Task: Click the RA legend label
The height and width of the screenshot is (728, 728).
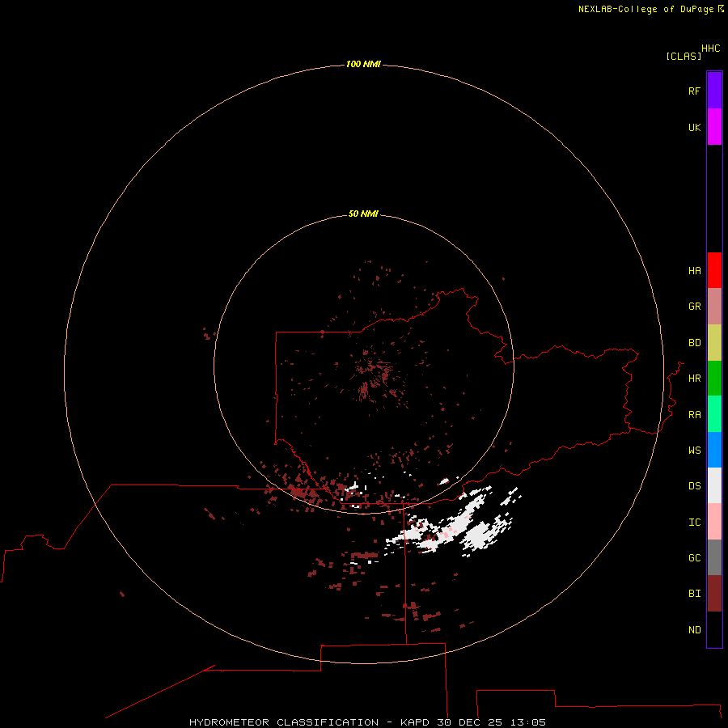Action: click(x=694, y=415)
